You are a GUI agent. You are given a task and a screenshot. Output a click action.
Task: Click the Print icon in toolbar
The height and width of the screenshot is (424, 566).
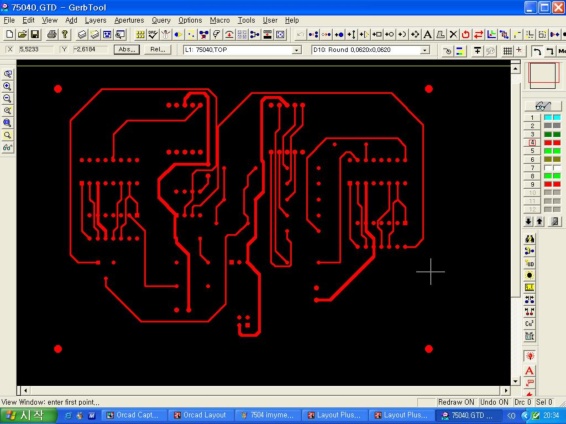52,34
